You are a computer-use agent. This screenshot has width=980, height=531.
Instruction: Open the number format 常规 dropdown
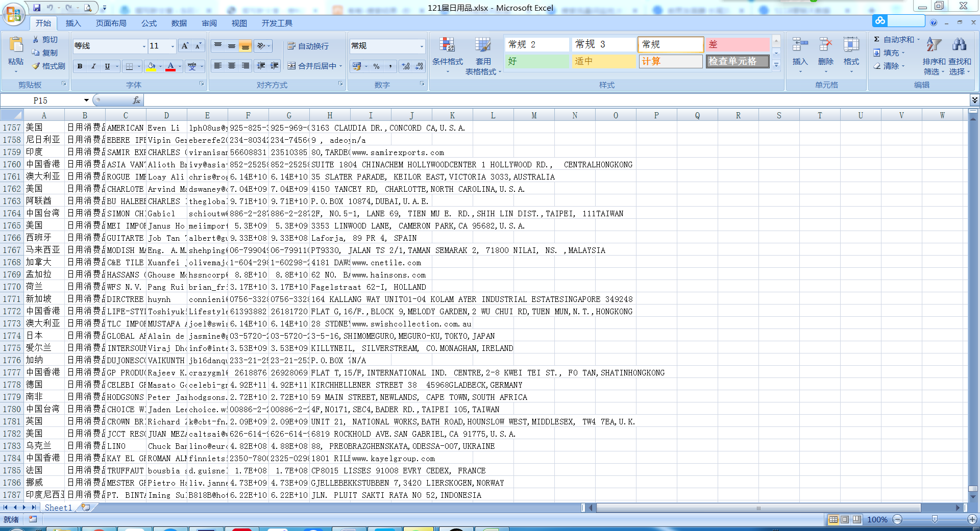click(x=422, y=46)
